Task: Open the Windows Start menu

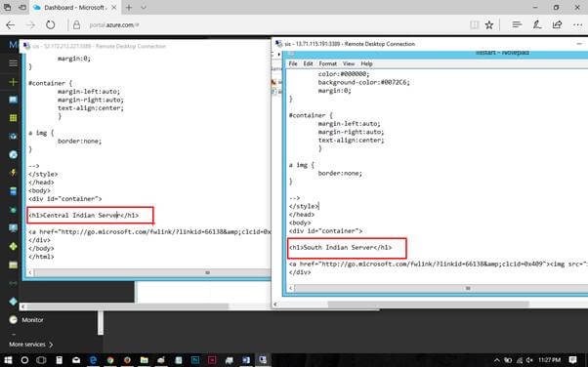Action: coord(8,360)
